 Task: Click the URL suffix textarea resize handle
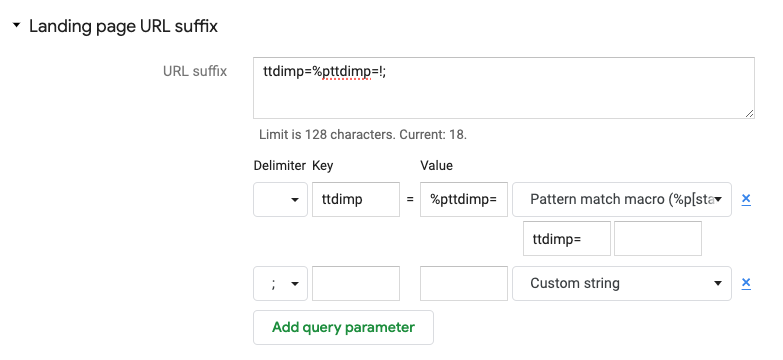pos(749,114)
